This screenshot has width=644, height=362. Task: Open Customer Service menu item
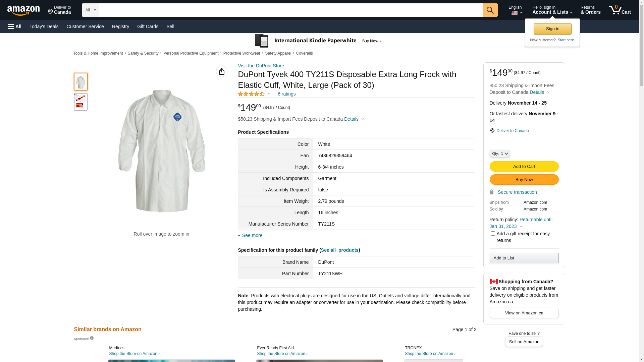pyautogui.click(x=85, y=26)
